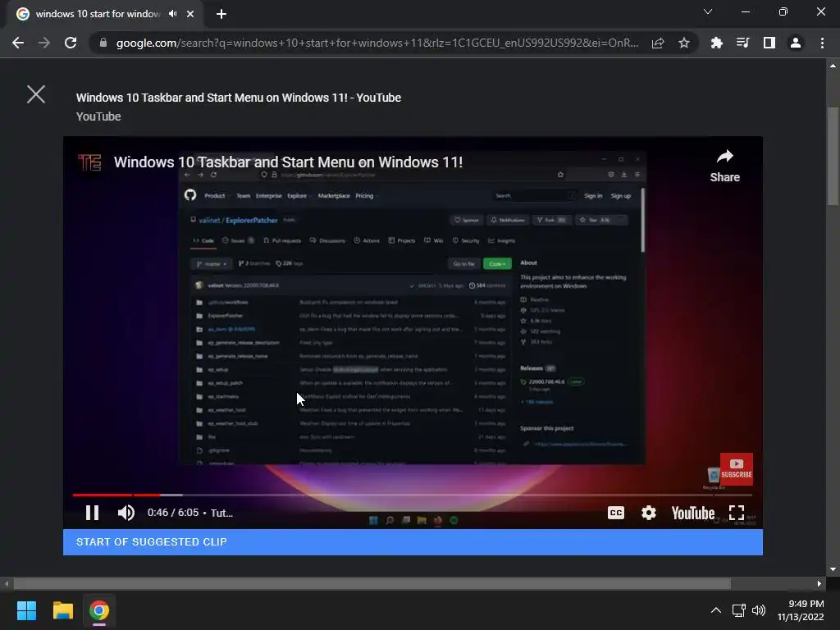Mute tab via speaker icon

pos(172,14)
